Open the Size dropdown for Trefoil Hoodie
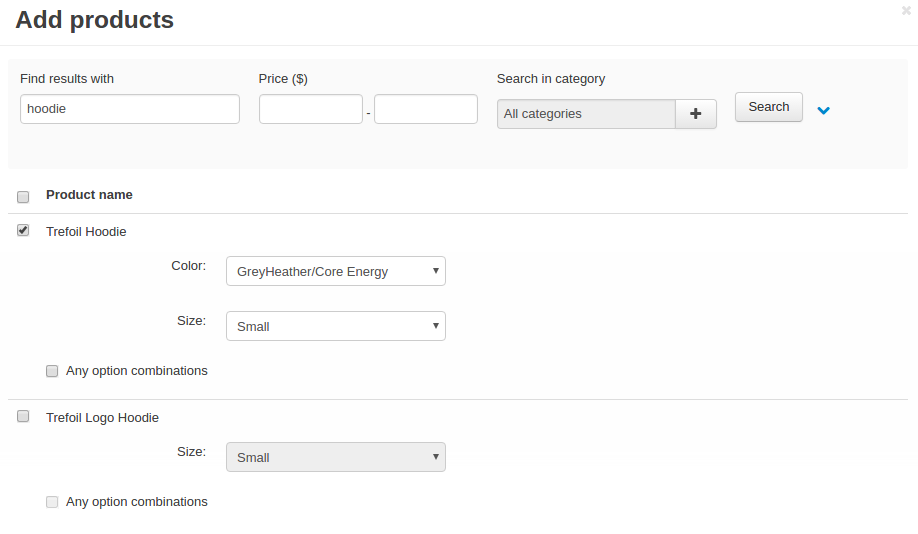 click(x=336, y=326)
